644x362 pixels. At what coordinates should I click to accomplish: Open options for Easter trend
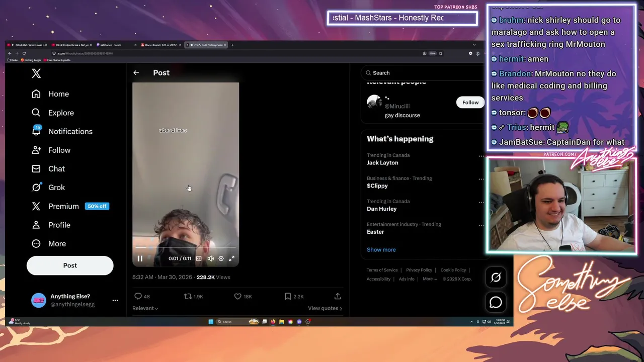[x=481, y=225]
